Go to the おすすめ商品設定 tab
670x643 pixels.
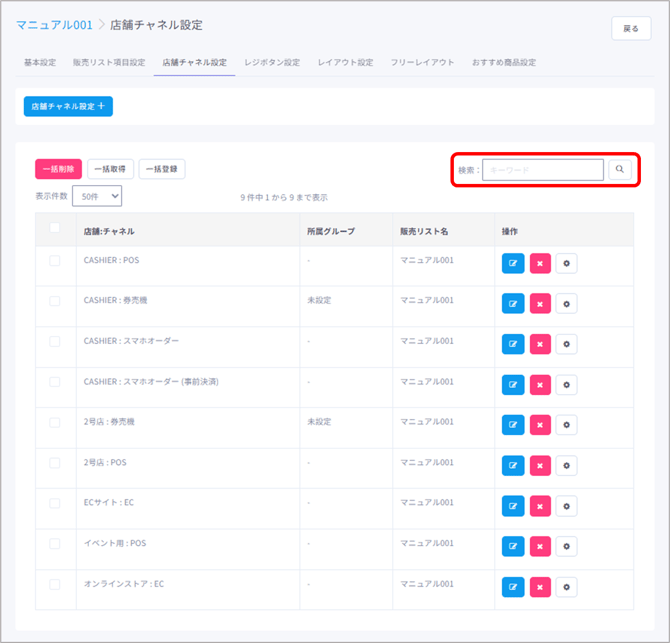(x=504, y=63)
